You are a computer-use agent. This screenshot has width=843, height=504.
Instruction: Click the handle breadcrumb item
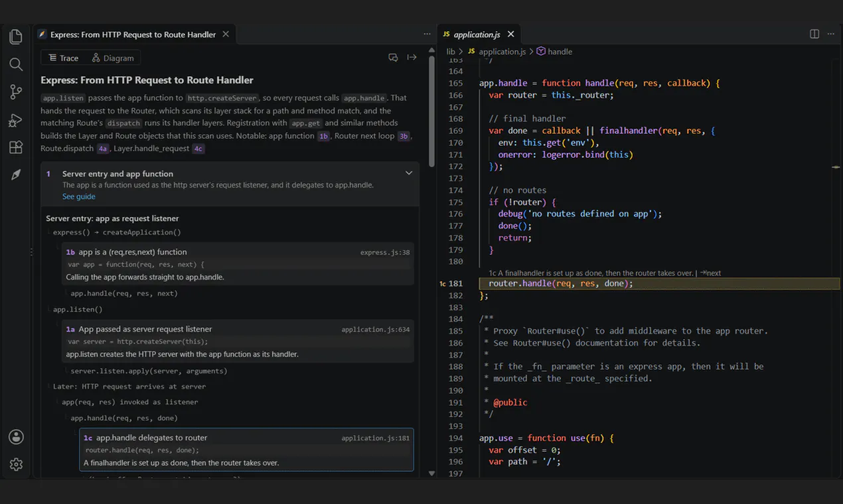pyautogui.click(x=554, y=51)
